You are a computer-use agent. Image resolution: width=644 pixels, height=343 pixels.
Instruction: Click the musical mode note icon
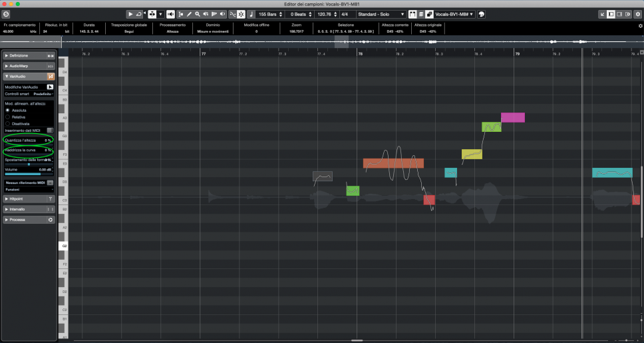[251, 14]
